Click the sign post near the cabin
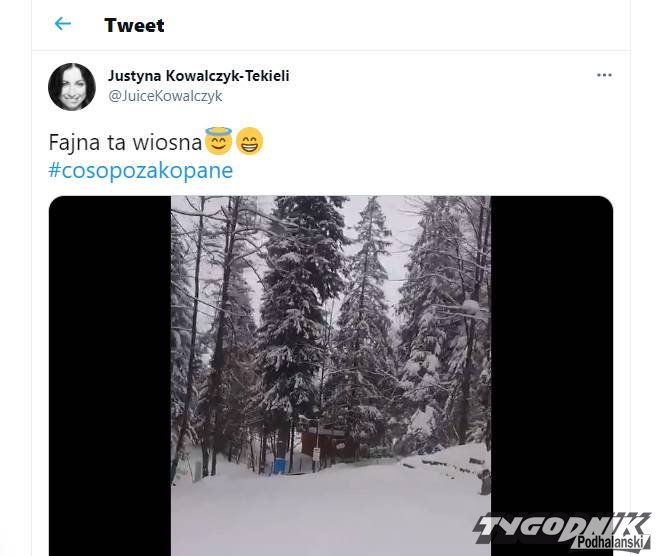Image resolution: width=657 pixels, height=556 pixels. coord(316,457)
